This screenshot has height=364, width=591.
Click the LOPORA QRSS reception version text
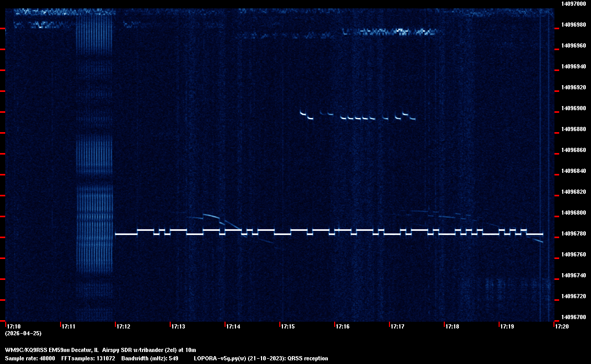(261, 358)
